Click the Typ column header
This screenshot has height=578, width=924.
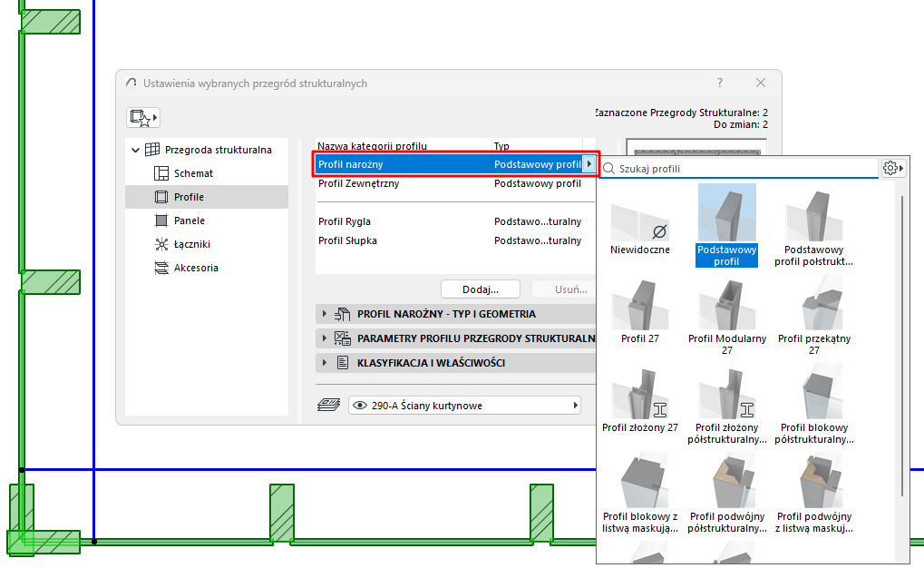click(x=501, y=146)
